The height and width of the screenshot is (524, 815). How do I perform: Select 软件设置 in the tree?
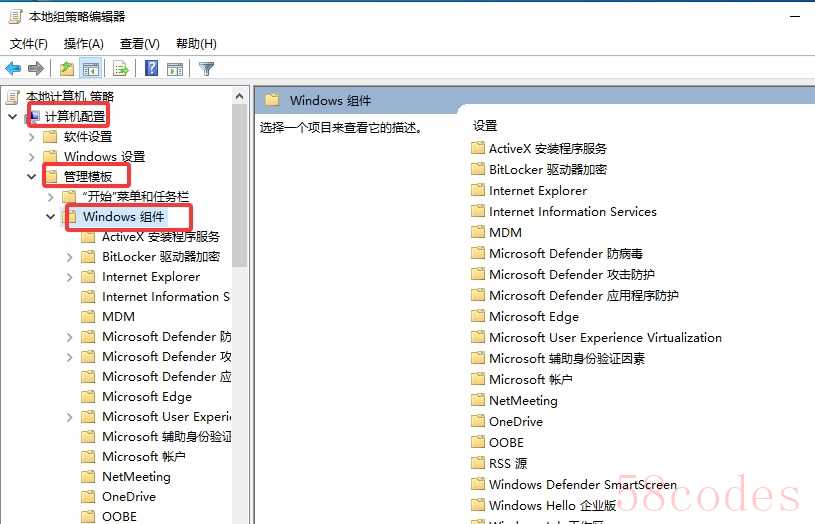pos(88,137)
